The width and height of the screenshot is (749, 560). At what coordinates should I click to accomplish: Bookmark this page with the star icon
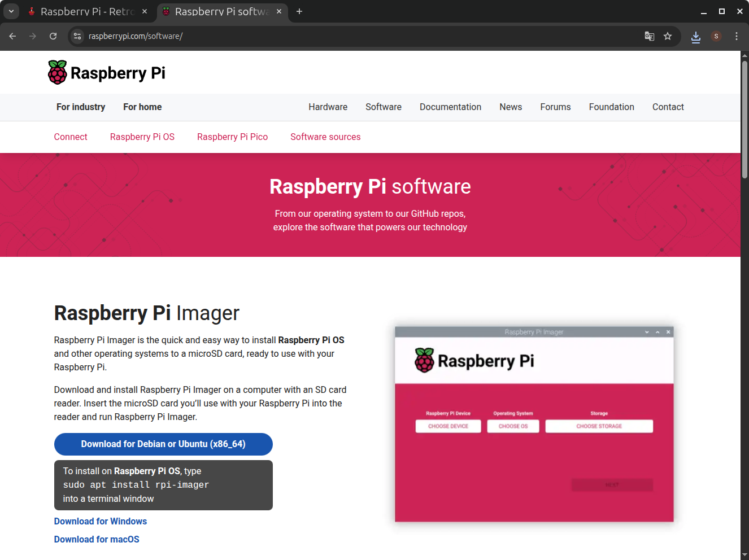[668, 36]
